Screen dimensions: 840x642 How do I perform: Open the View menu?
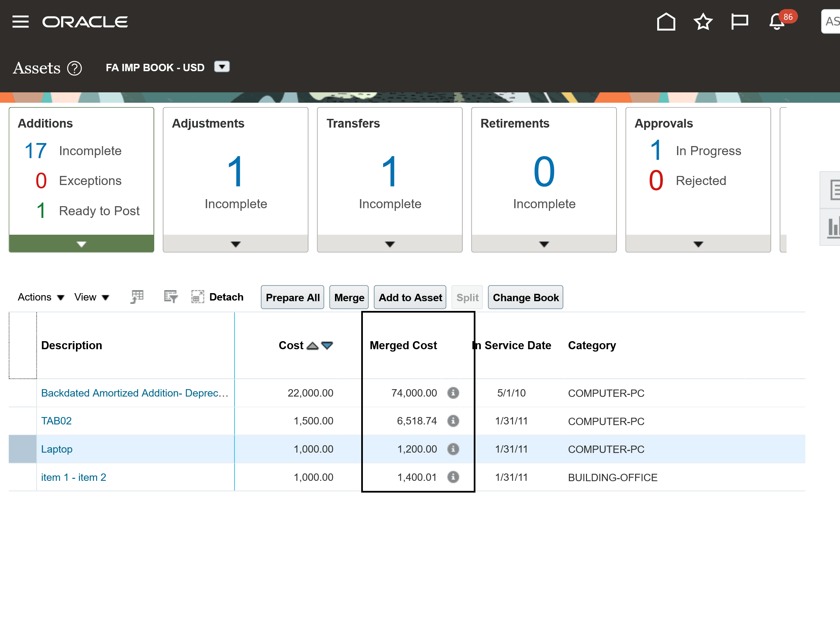coord(92,297)
